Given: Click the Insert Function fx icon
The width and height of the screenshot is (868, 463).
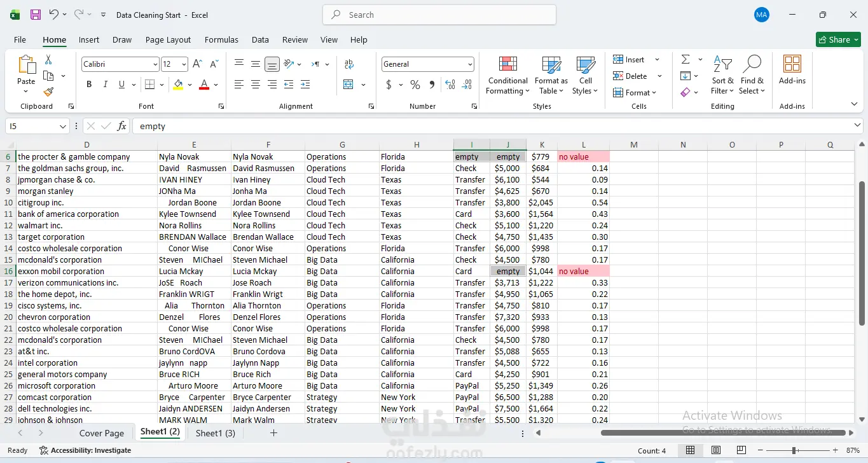Looking at the screenshot, I should click(x=121, y=126).
